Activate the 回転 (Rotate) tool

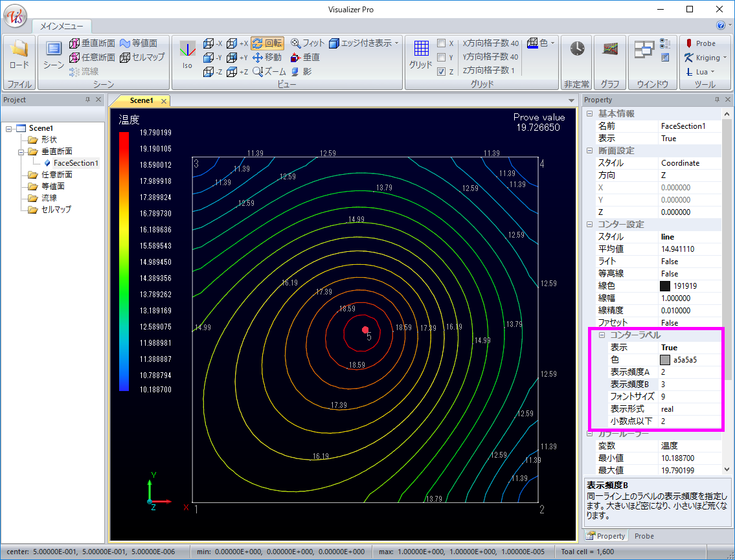tap(267, 43)
